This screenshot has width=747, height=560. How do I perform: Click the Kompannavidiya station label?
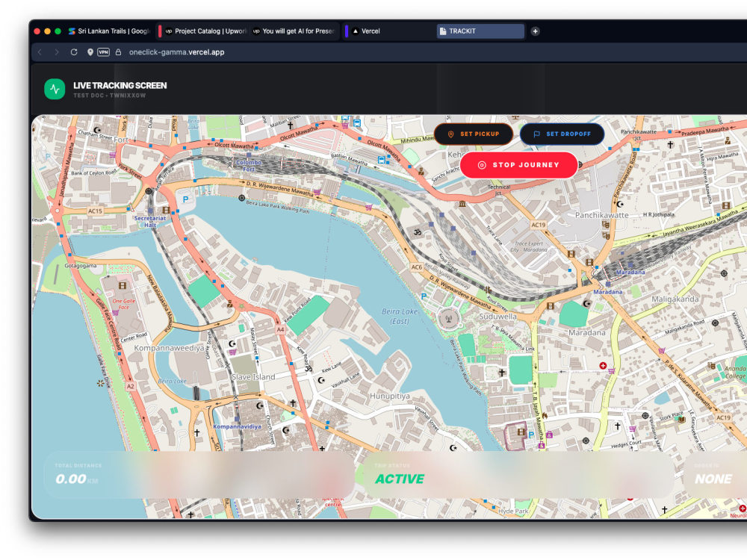click(237, 426)
